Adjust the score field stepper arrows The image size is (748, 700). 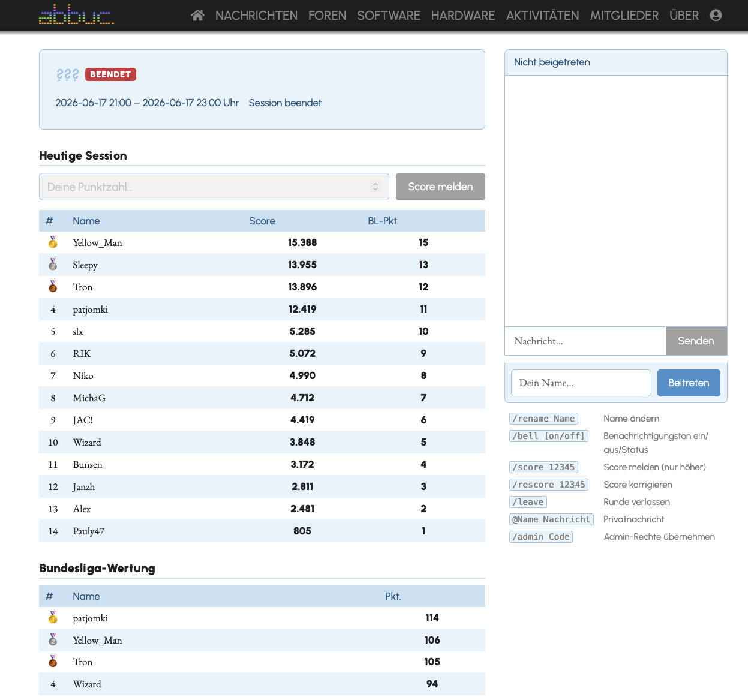375,187
